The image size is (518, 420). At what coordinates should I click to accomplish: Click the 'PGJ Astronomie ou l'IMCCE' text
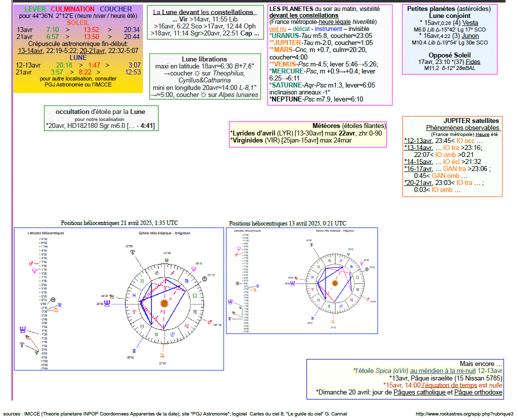[x=78, y=84]
